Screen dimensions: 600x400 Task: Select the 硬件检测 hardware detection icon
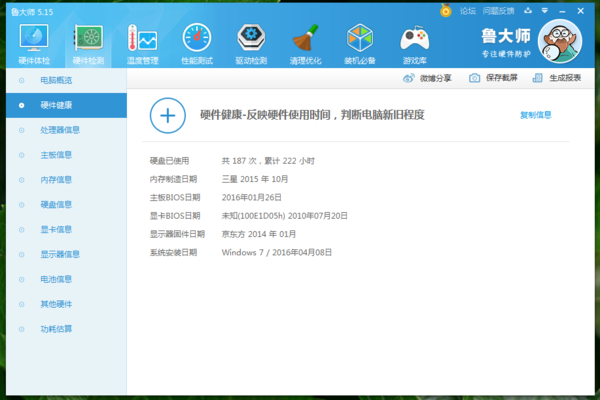pyautogui.click(x=88, y=40)
